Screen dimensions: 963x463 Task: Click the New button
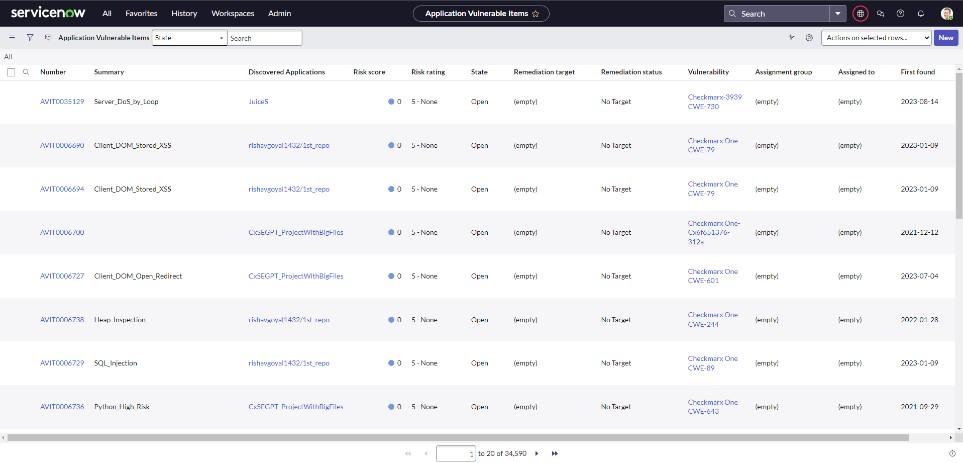(x=946, y=37)
